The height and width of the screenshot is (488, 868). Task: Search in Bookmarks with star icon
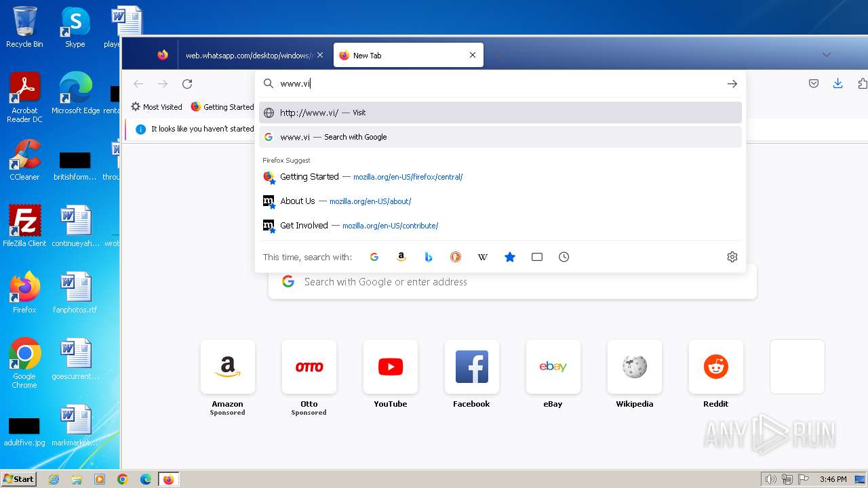[510, 257]
